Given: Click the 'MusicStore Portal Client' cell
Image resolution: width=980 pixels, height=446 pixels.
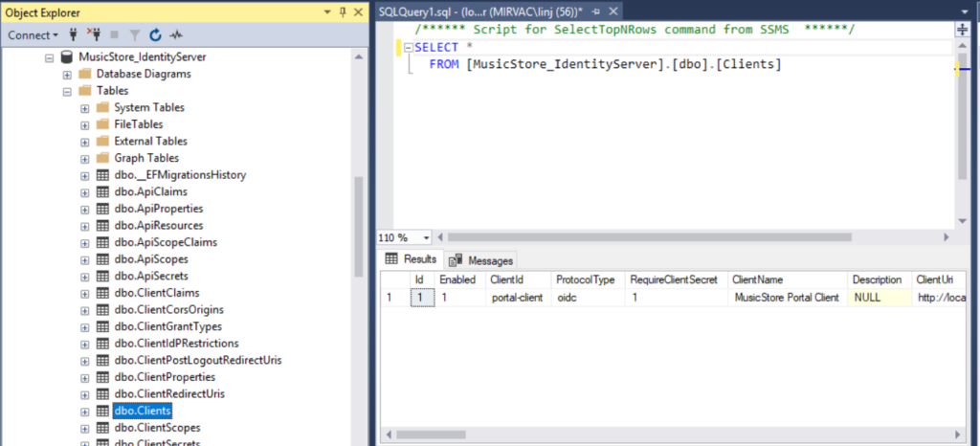Looking at the screenshot, I should pyautogui.click(x=788, y=298).
